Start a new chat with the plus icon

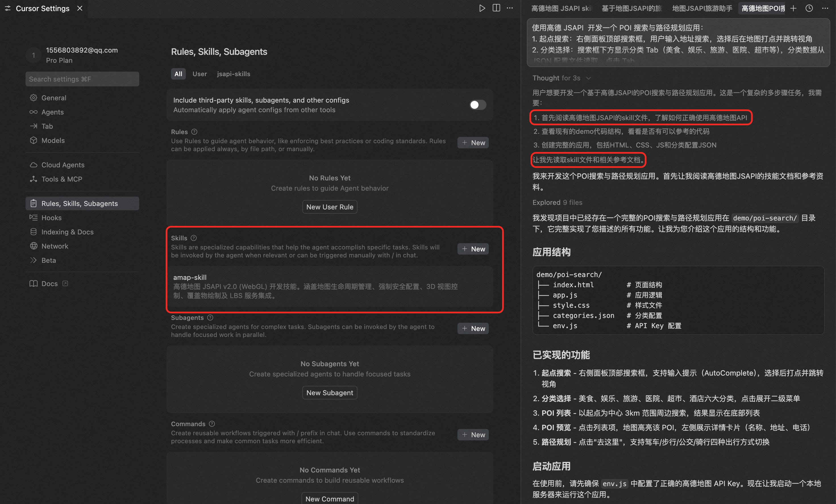click(793, 9)
